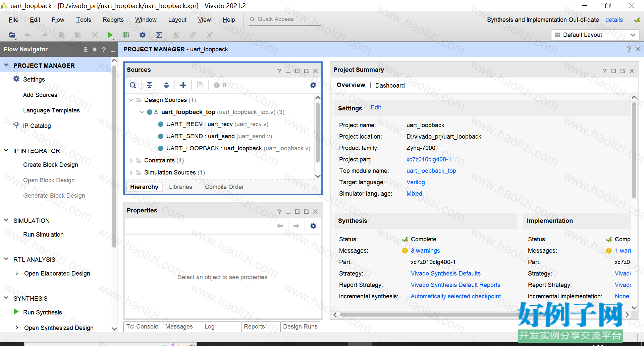Open Sources panel help question mark
The width and height of the screenshot is (644, 346).
tap(279, 71)
